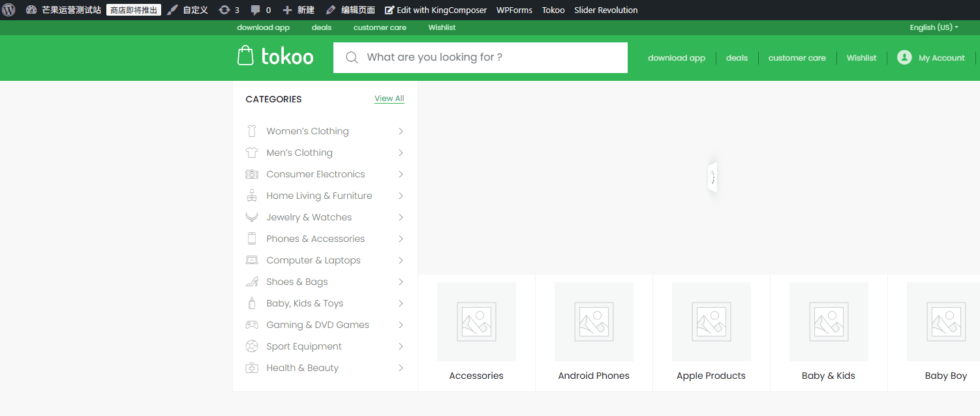The height and width of the screenshot is (416, 980).
Task: Expand Shoes & Bags chevron
Action: [x=401, y=282]
